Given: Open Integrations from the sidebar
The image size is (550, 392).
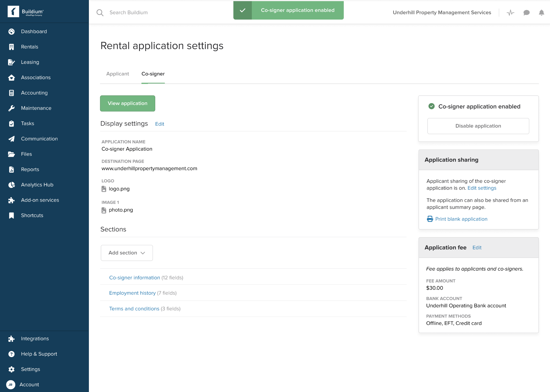Looking at the screenshot, I should pyautogui.click(x=35, y=338).
